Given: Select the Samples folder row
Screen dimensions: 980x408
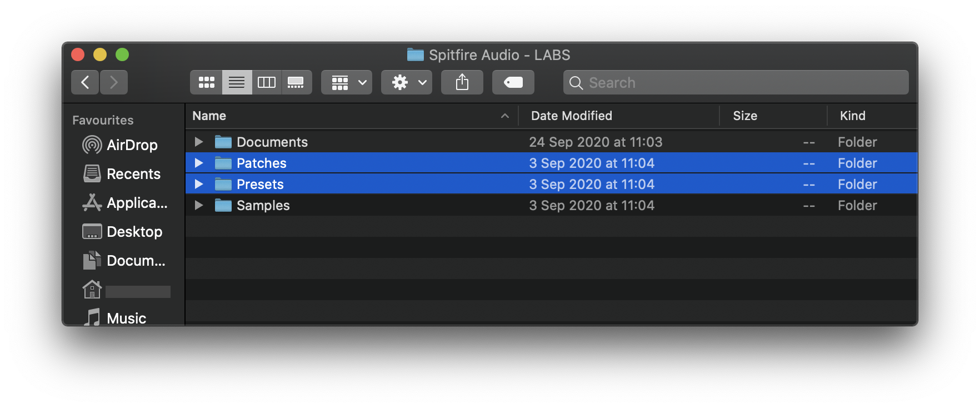Looking at the screenshot, I should (x=551, y=205).
